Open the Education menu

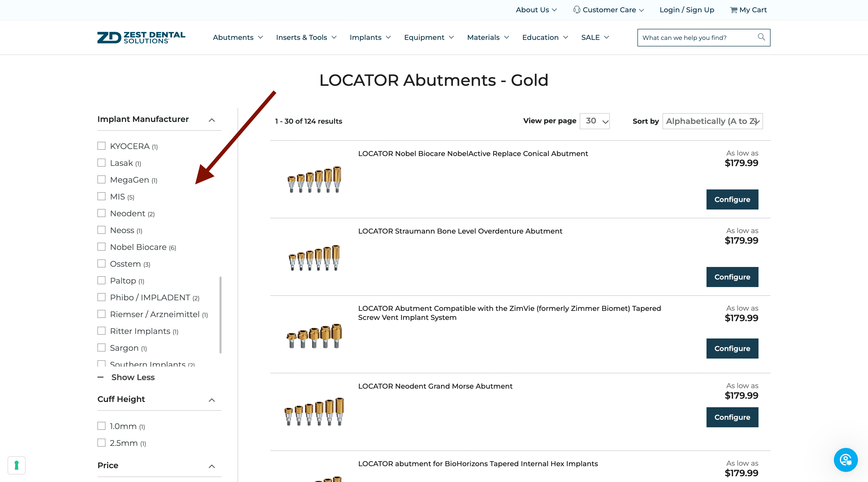(x=545, y=37)
